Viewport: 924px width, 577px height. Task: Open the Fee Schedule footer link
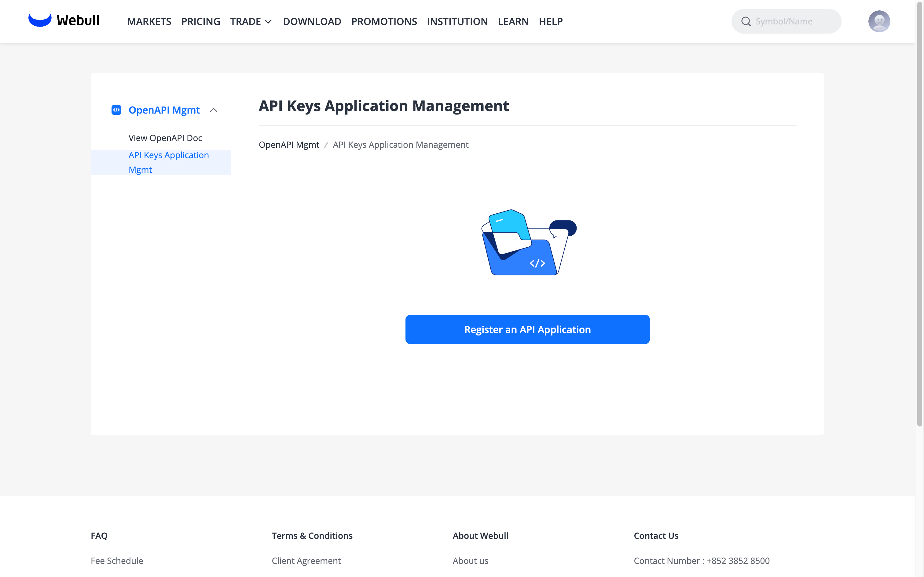pos(117,560)
